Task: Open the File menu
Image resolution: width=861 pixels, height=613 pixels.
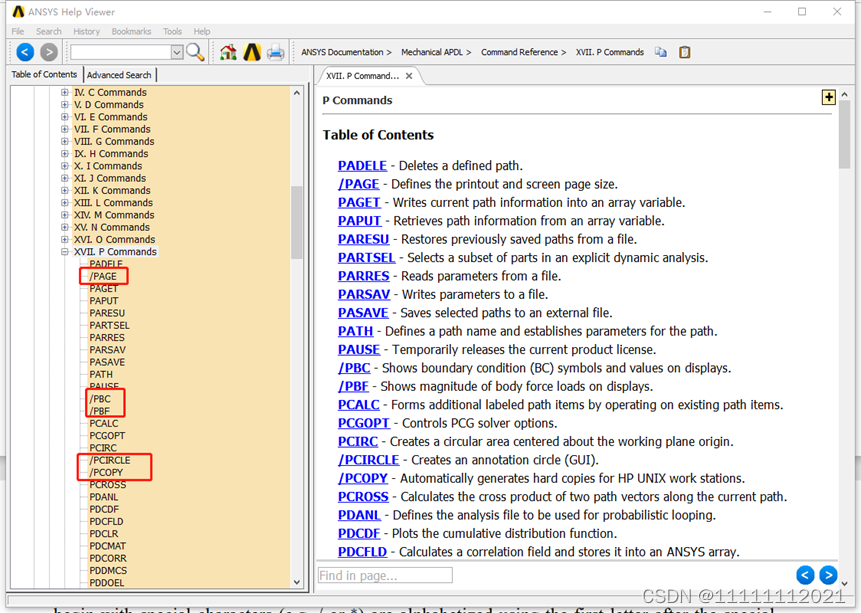Action: [18, 31]
